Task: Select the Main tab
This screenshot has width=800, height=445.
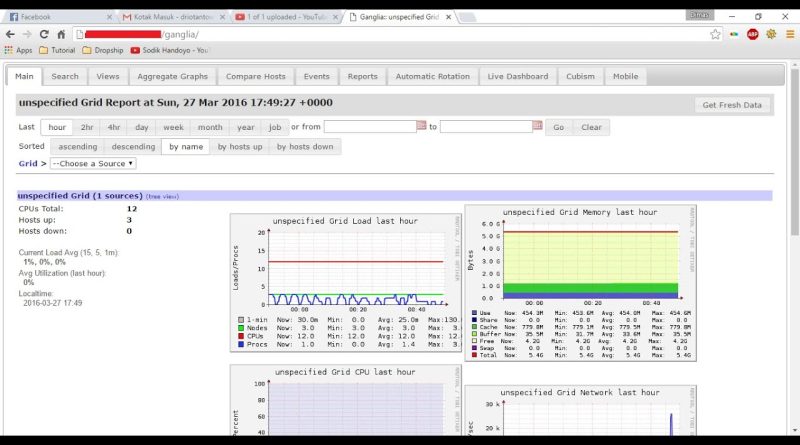Action: 24,76
